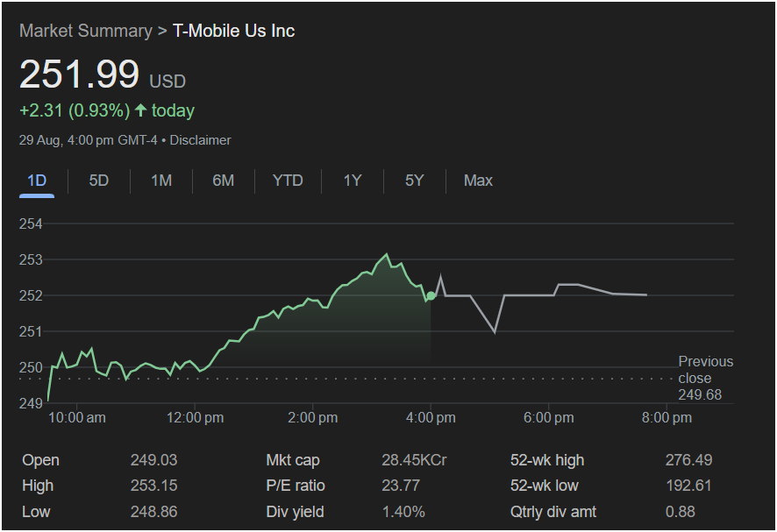777x532 pixels.
Task: Select the Max time range
Action: pos(478,181)
